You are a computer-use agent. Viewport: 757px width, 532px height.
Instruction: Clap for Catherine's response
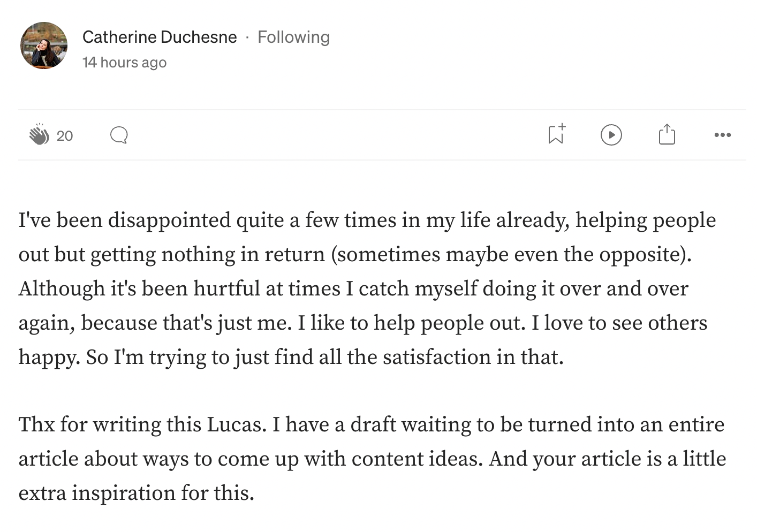click(39, 135)
